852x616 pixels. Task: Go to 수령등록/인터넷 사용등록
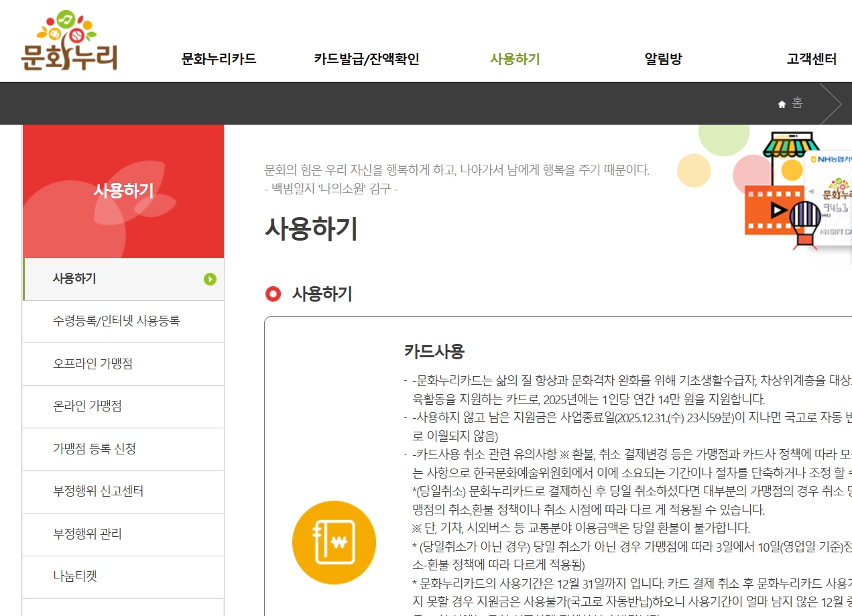123,322
